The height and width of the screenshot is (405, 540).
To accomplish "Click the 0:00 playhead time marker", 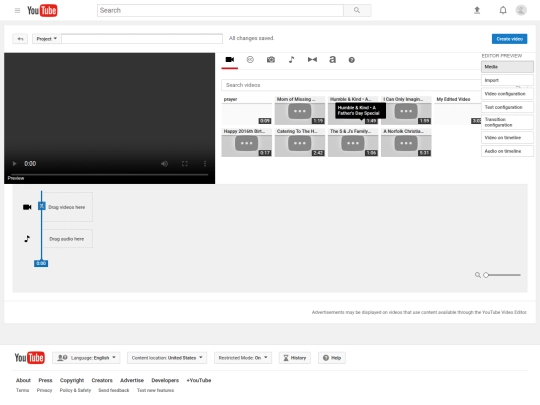I will 41,263.
